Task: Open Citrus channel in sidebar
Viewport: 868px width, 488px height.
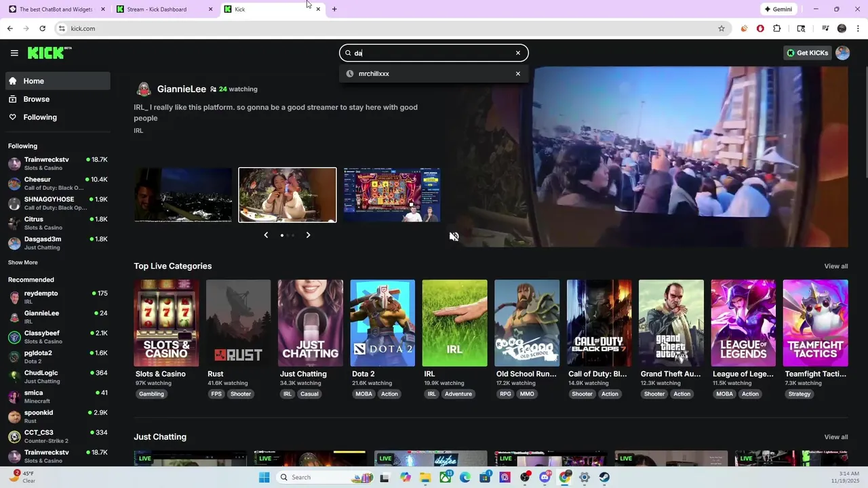Action: click(x=58, y=223)
